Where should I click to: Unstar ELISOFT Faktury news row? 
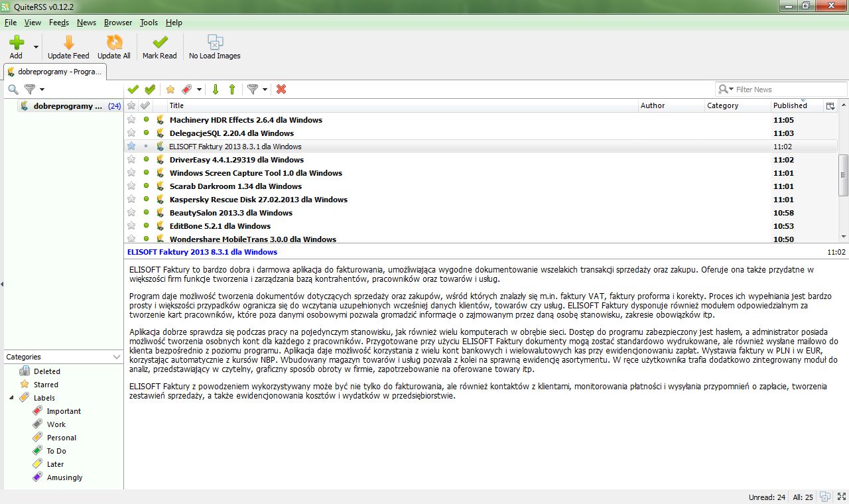[131, 147]
